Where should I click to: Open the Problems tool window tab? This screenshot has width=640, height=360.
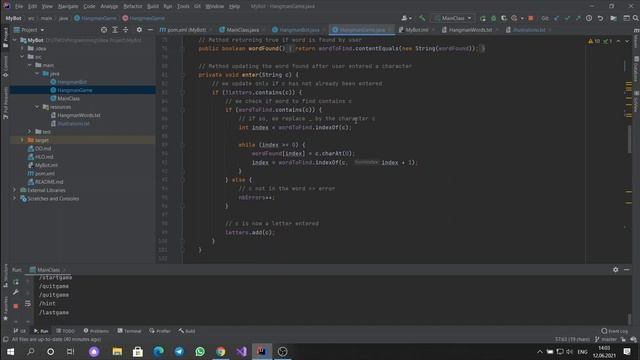[x=96, y=331]
